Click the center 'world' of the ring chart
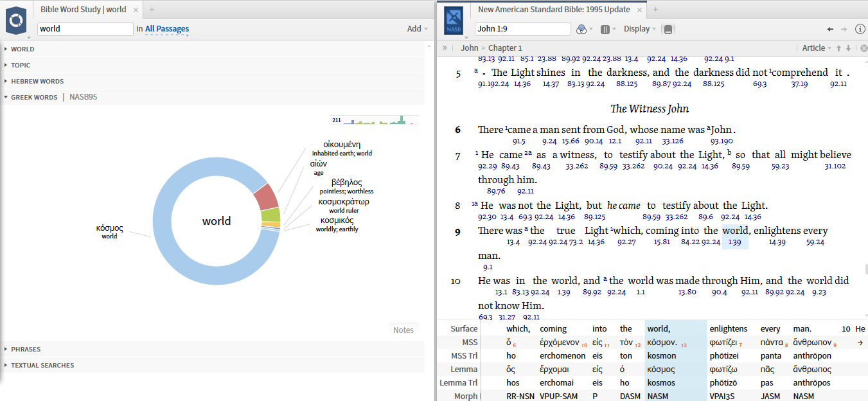 point(217,221)
